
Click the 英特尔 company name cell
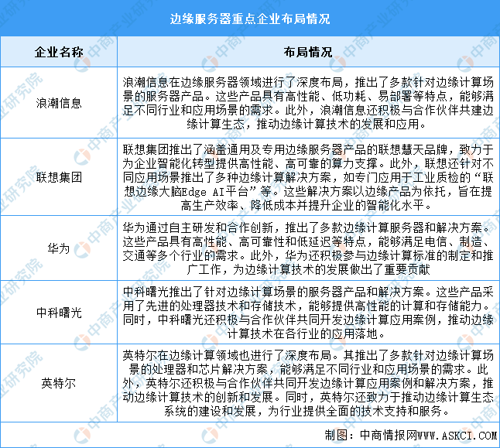click(59, 383)
